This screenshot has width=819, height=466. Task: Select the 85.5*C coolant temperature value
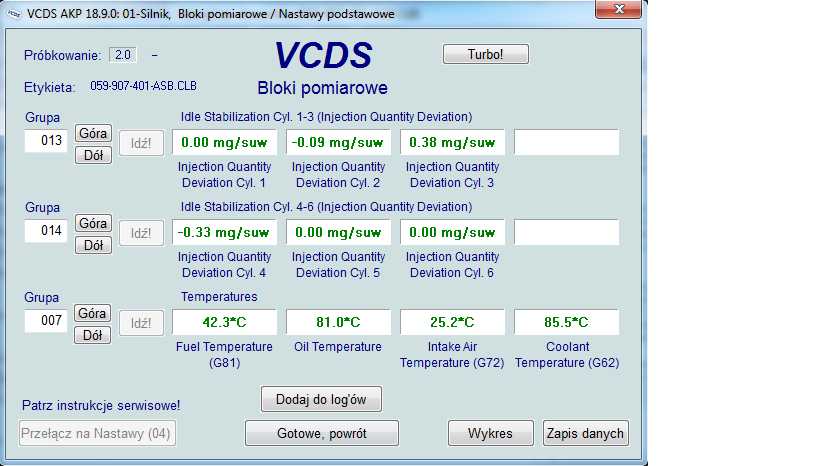click(566, 322)
